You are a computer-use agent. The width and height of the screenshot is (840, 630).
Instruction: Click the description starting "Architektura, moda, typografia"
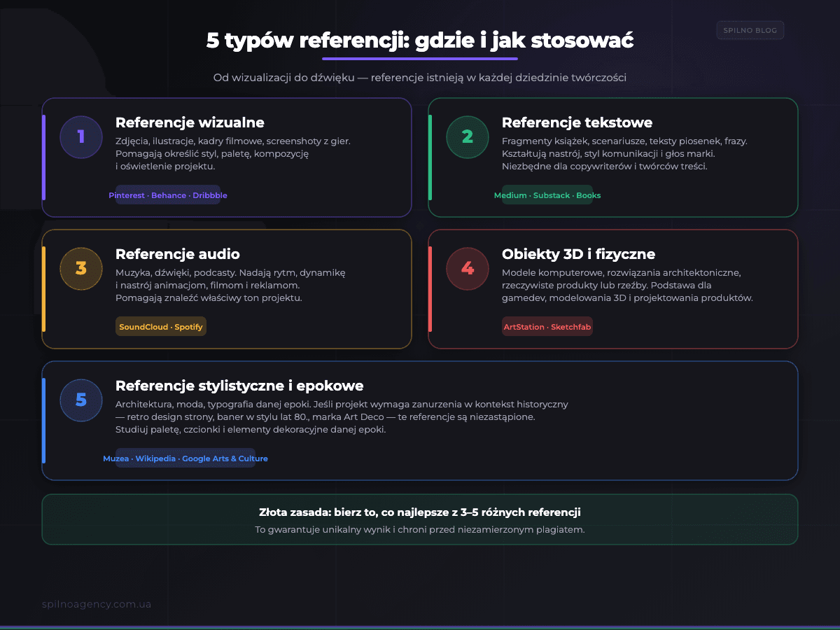click(342, 417)
